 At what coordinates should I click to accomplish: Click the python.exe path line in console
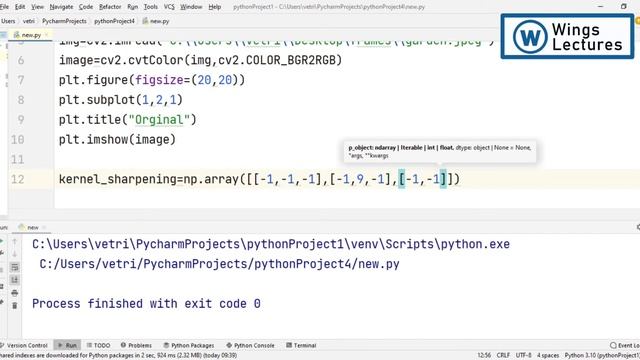[271, 244]
